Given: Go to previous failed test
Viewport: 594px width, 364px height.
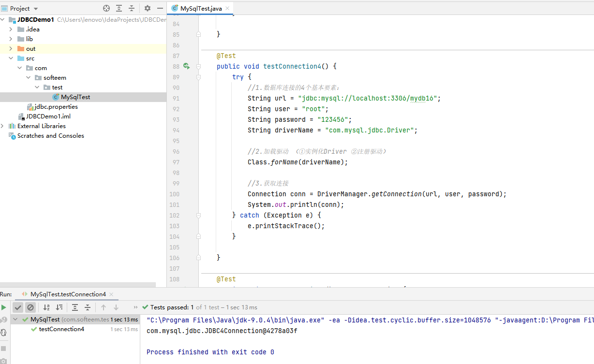Looking at the screenshot, I should [104, 307].
